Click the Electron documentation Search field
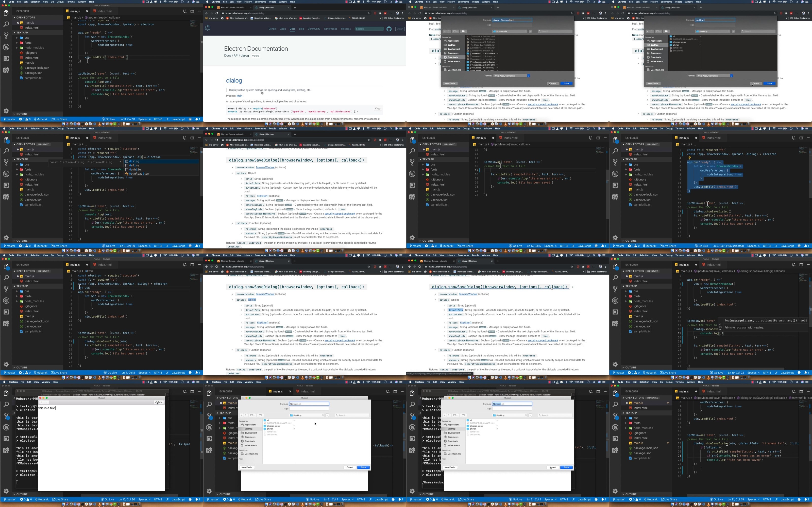 coord(369,29)
